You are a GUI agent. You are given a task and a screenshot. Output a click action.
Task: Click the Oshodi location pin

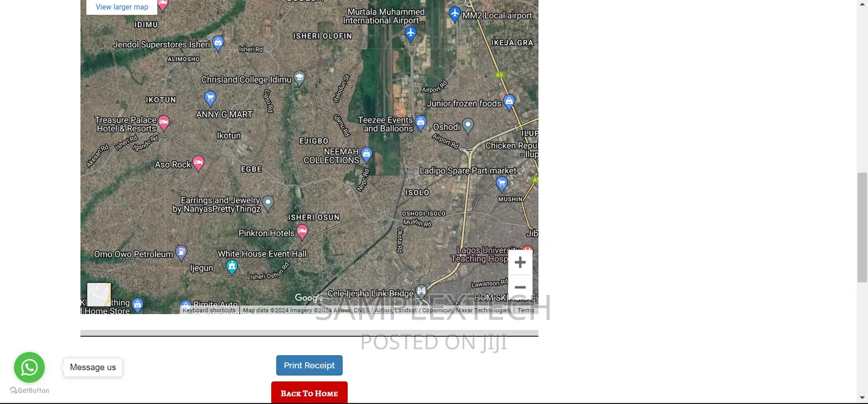pyautogui.click(x=468, y=126)
